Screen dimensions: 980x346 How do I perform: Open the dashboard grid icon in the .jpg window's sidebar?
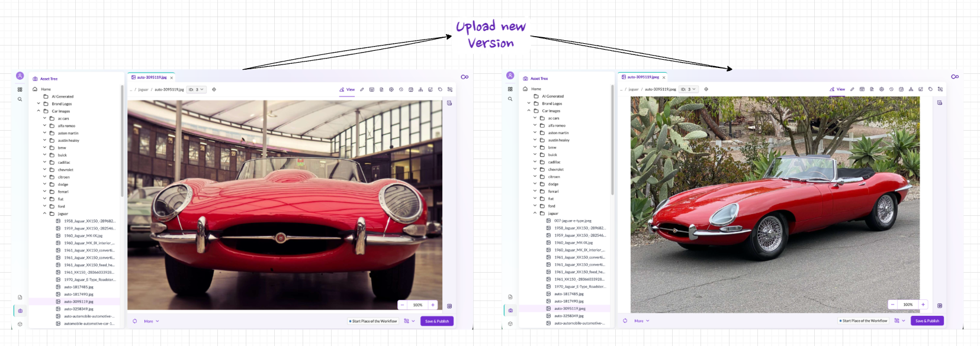click(x=20, y=89)
